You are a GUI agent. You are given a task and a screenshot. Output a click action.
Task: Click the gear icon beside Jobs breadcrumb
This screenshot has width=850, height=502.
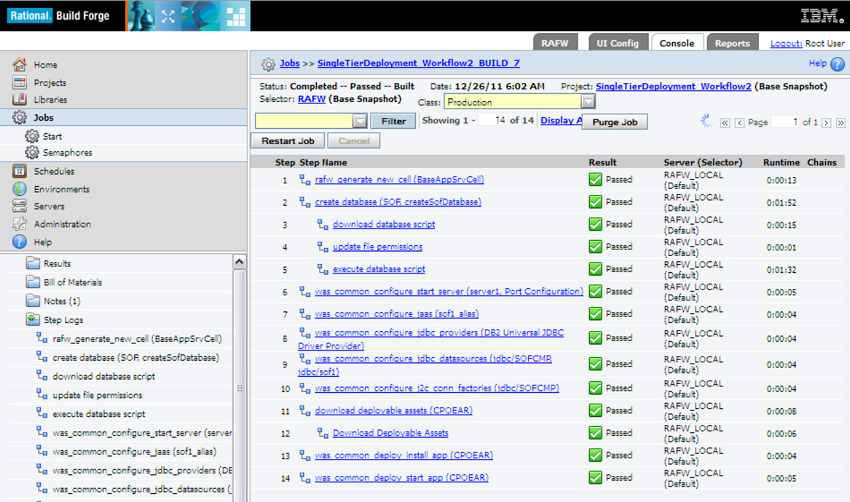click(268, 64)
